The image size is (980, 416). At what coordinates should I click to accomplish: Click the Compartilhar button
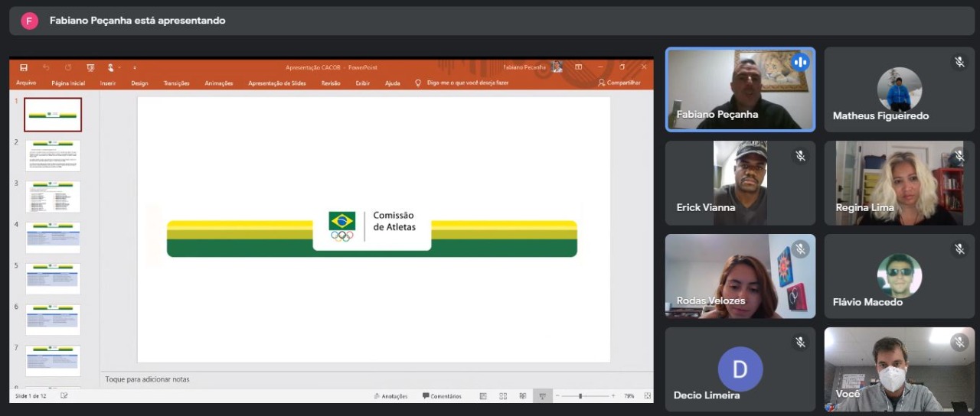click(x=619, y=83)
